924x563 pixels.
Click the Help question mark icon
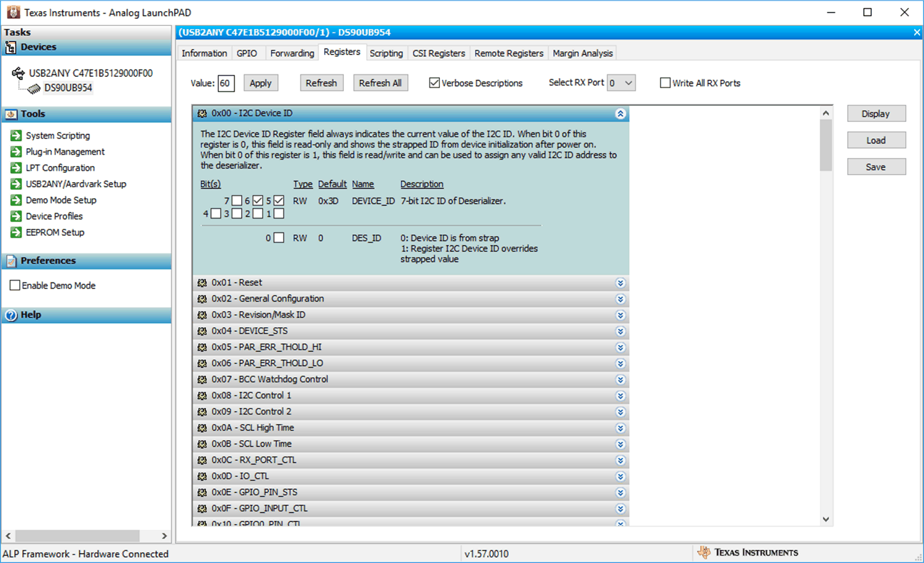pyautogui.click(x=11, y=315)
